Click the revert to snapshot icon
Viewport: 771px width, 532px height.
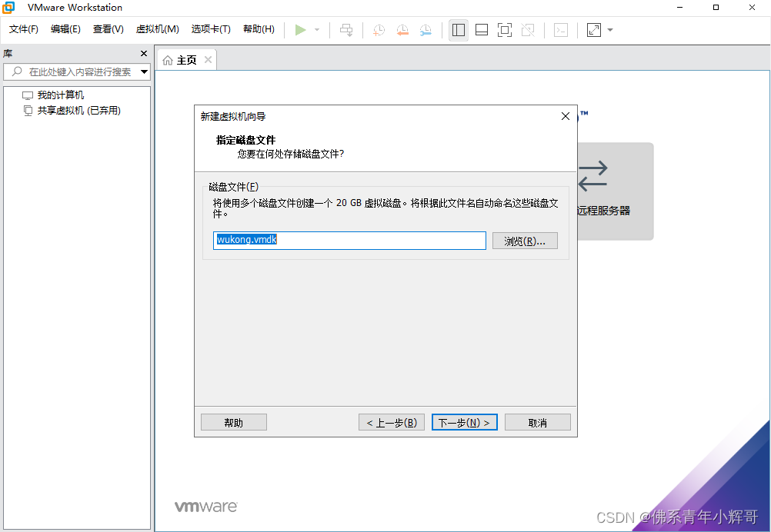pyautogui.click(x=402, y=30)
